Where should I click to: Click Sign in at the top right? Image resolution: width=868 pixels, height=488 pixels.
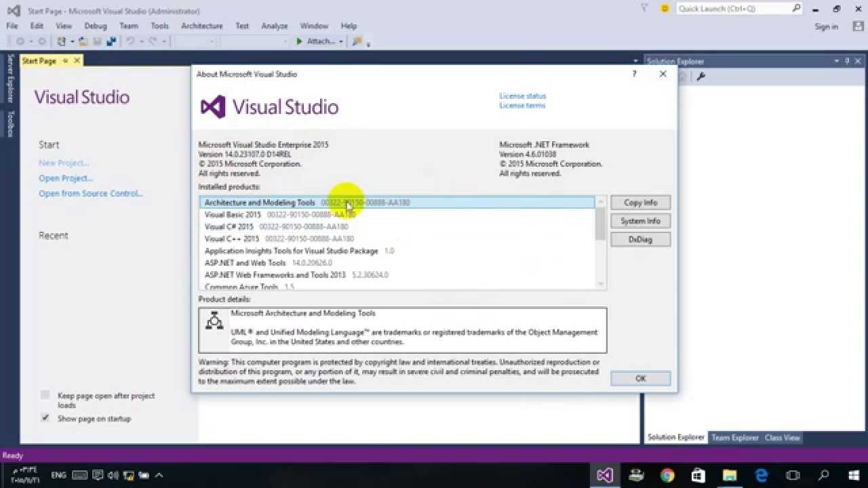(827, 26)
